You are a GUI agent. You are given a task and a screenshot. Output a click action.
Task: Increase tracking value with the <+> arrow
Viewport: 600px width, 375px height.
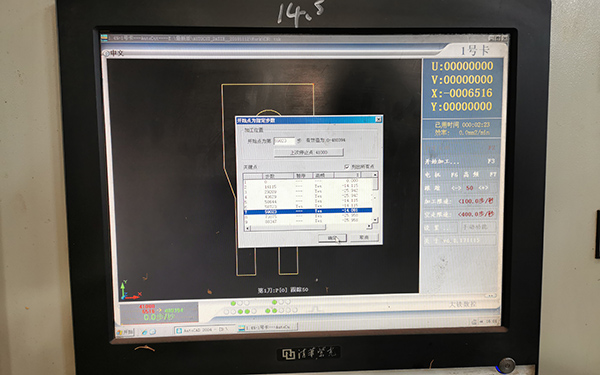coord(483,188)
